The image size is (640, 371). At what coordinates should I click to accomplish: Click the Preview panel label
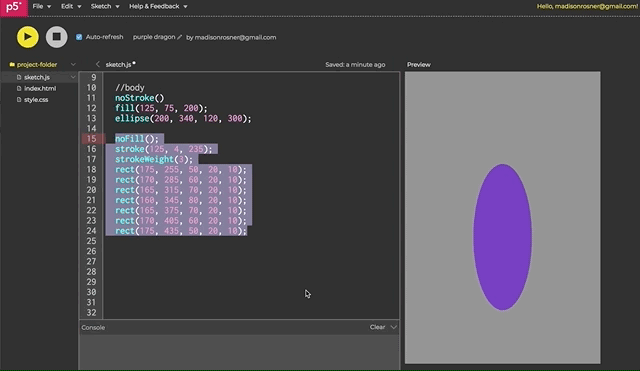click(x=418, y=64)
